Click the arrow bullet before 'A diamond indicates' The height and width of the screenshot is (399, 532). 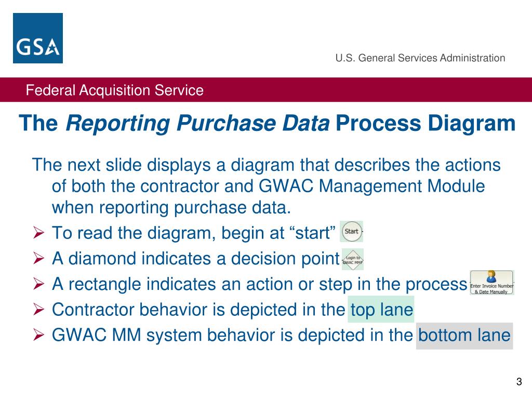pos(38,259)
